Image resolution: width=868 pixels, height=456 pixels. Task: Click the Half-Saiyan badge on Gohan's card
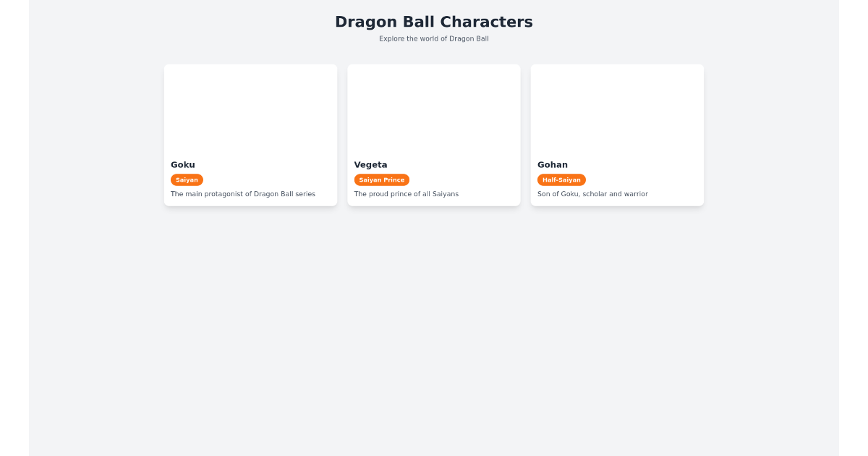coord(562,180)
